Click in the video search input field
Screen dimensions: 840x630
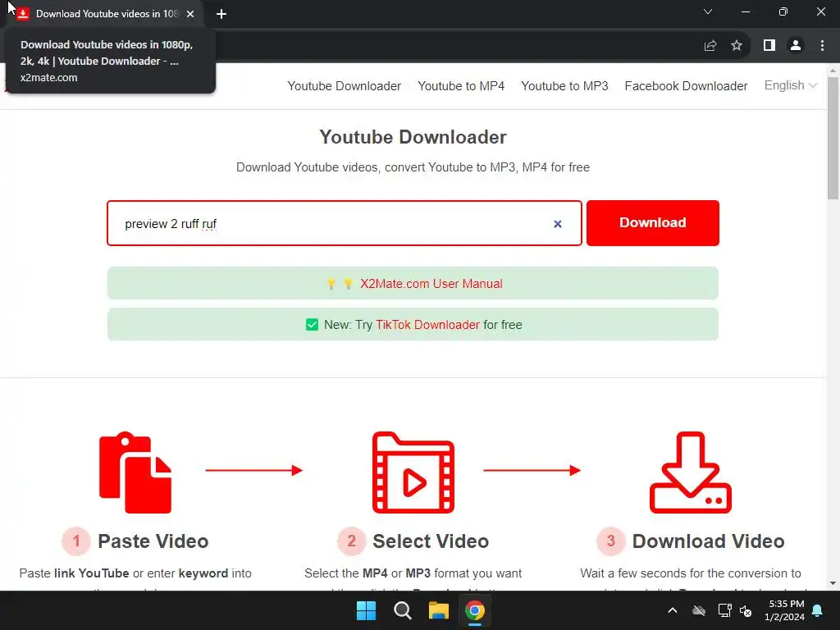(x=344, y=223)
